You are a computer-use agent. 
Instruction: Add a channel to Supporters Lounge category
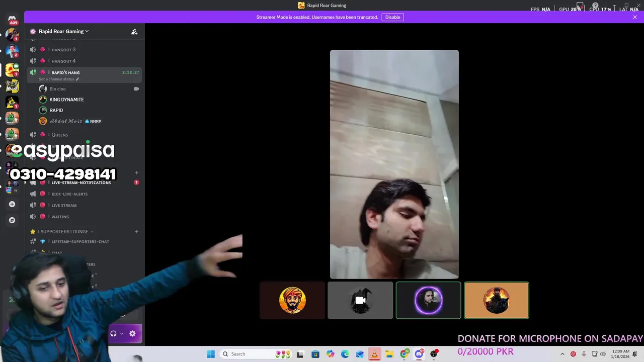136,232
